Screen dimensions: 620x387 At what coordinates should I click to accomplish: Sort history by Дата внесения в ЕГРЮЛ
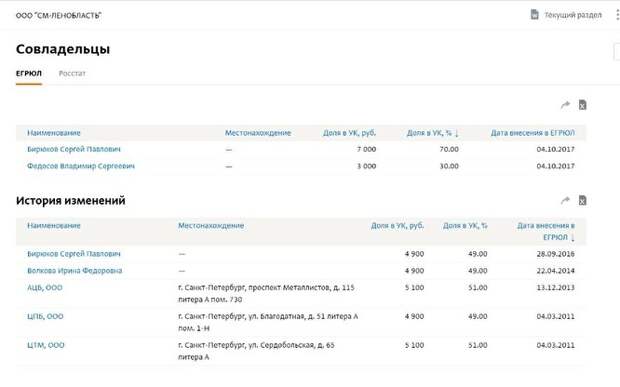click(546, 231)
